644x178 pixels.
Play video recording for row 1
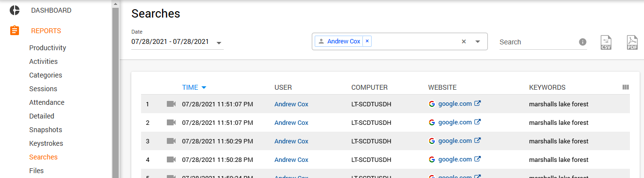(171, 104)
